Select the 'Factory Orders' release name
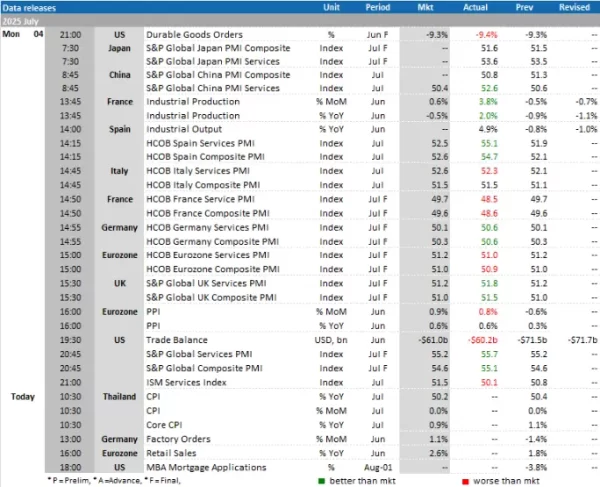Screen dimensions: 600x487 tap(178, 439)
